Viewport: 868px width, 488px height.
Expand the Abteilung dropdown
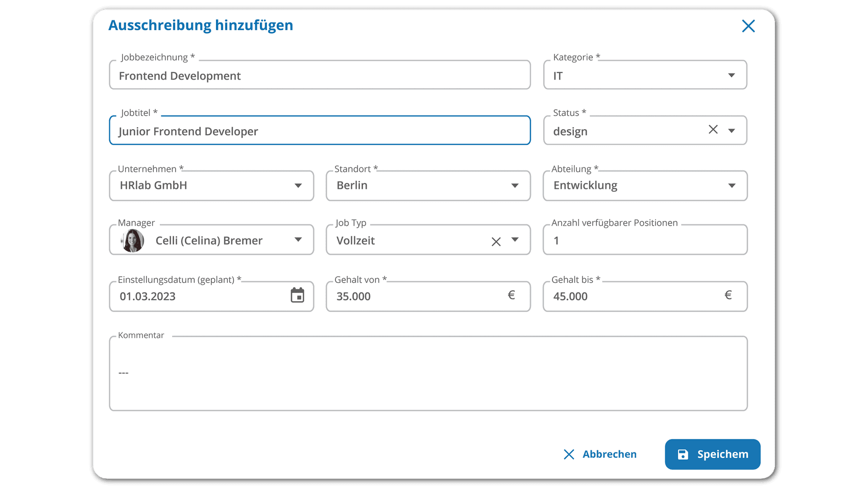[732, 186]
